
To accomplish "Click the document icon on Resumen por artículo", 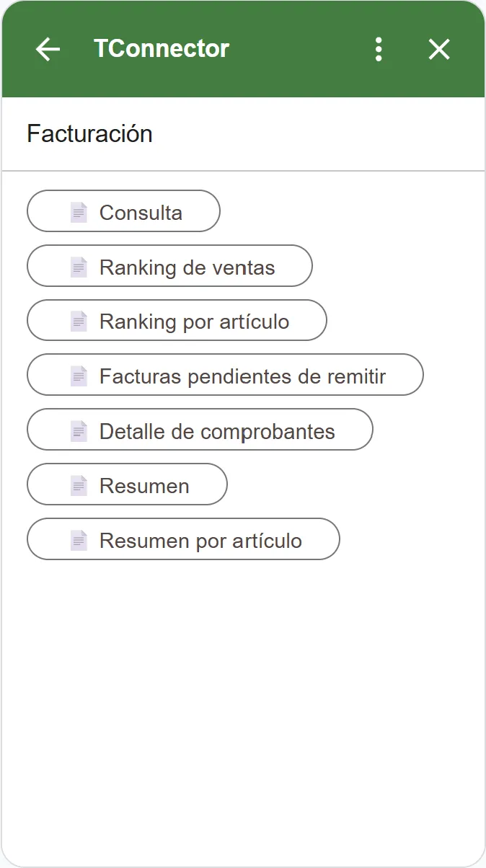I will [x=79, y=539].
